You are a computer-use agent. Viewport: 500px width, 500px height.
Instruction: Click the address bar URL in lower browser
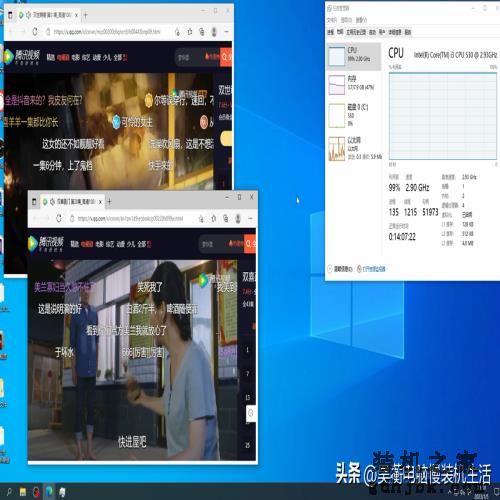coord(130,219)
